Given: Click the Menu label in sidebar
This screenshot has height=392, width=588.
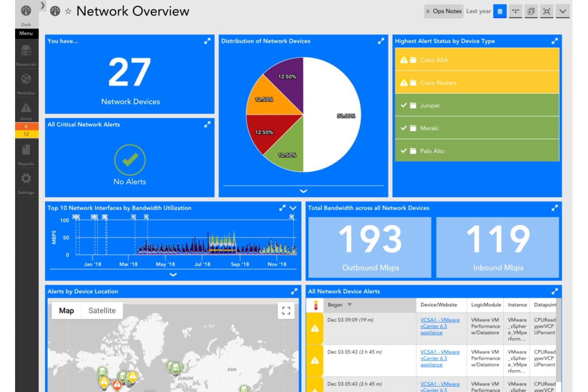Looking at the screenshot, I should (26, 33).
